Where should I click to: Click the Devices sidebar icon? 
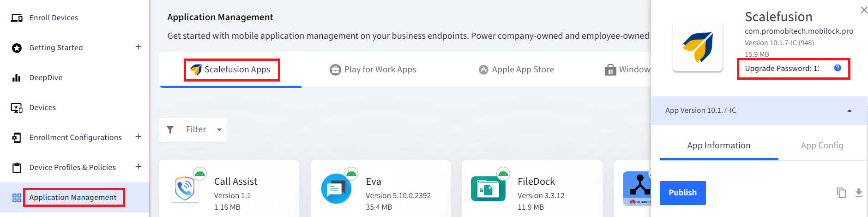17,108
